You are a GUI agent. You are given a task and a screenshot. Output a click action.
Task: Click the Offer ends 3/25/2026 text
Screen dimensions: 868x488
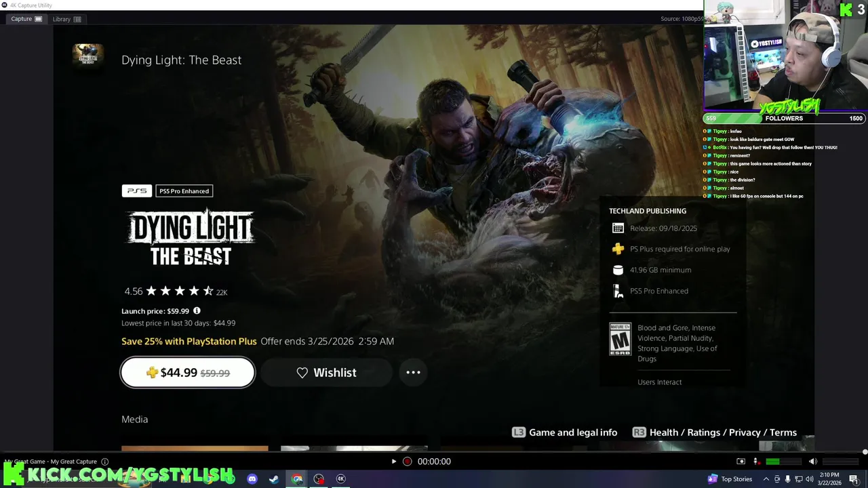pyautogui.click(x=327, y=341)
